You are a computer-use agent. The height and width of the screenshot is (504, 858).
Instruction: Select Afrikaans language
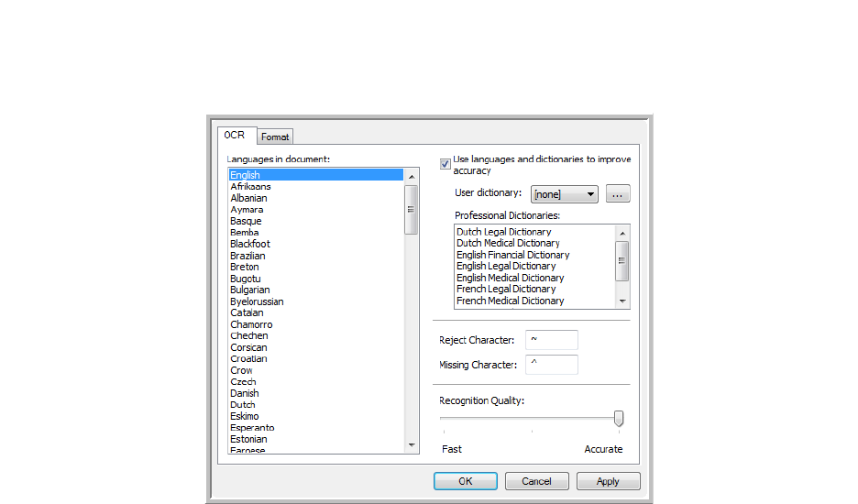[315, 187]
